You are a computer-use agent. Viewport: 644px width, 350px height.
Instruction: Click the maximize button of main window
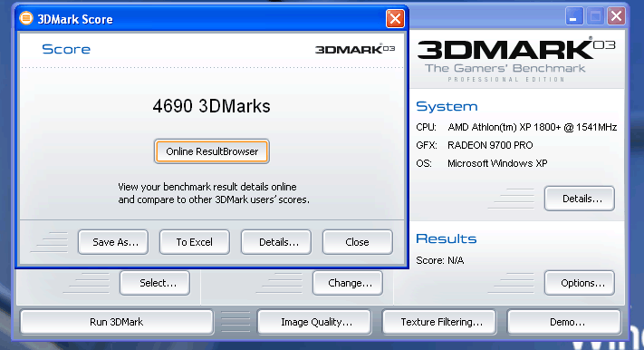[x=595, y=16]
